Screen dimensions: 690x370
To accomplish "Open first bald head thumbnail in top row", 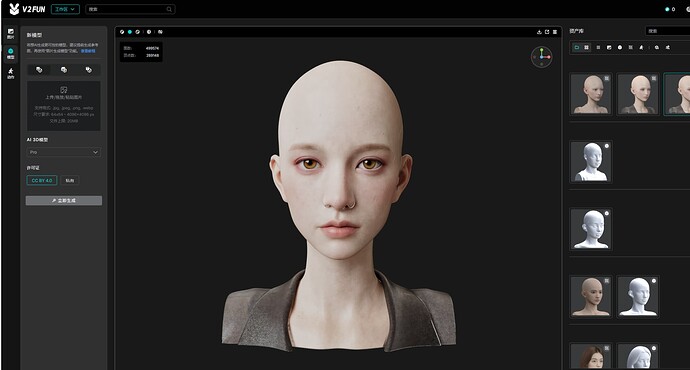I will [591, 94].
